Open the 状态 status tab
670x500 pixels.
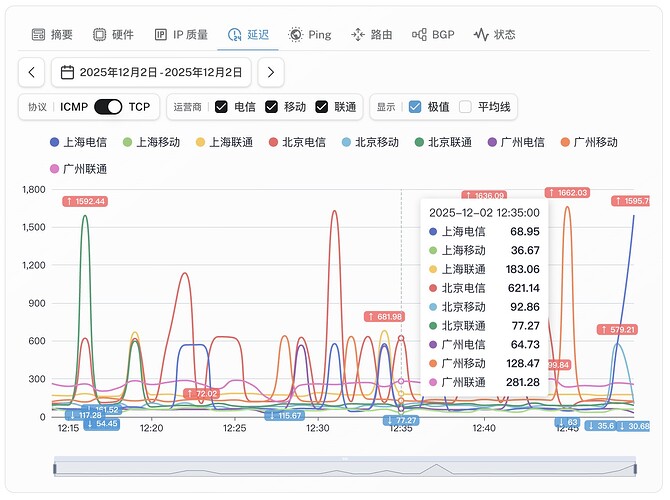click(495, 35)
